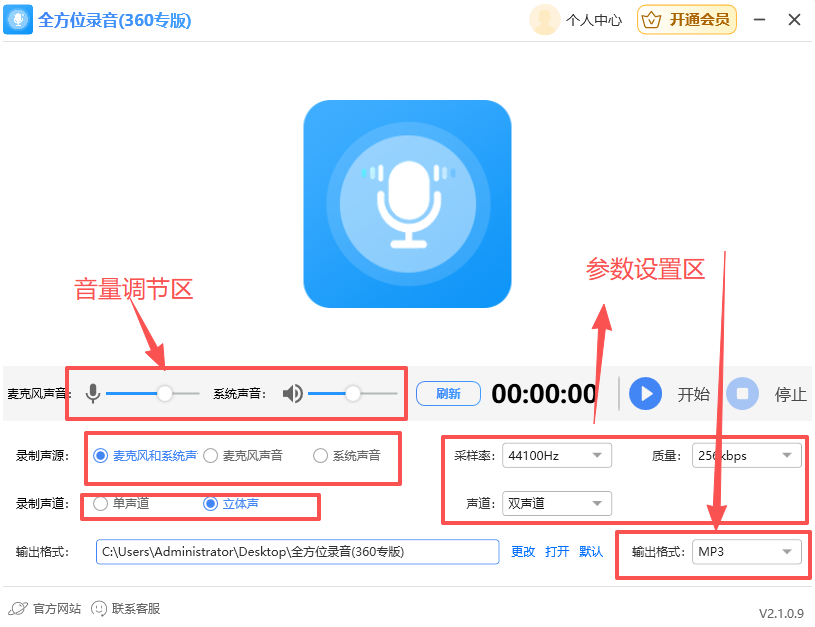
Task: Select 麦克风声音 only as source
Action: [210, 456]
